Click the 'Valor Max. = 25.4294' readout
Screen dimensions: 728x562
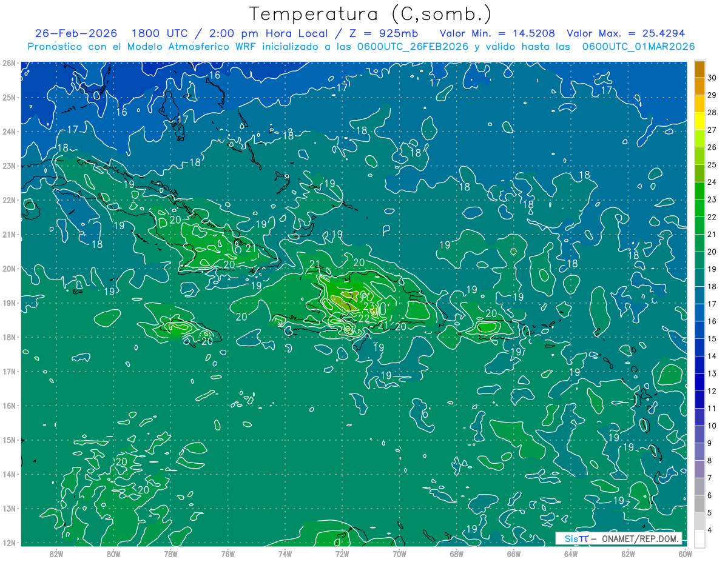pos(626,33)
